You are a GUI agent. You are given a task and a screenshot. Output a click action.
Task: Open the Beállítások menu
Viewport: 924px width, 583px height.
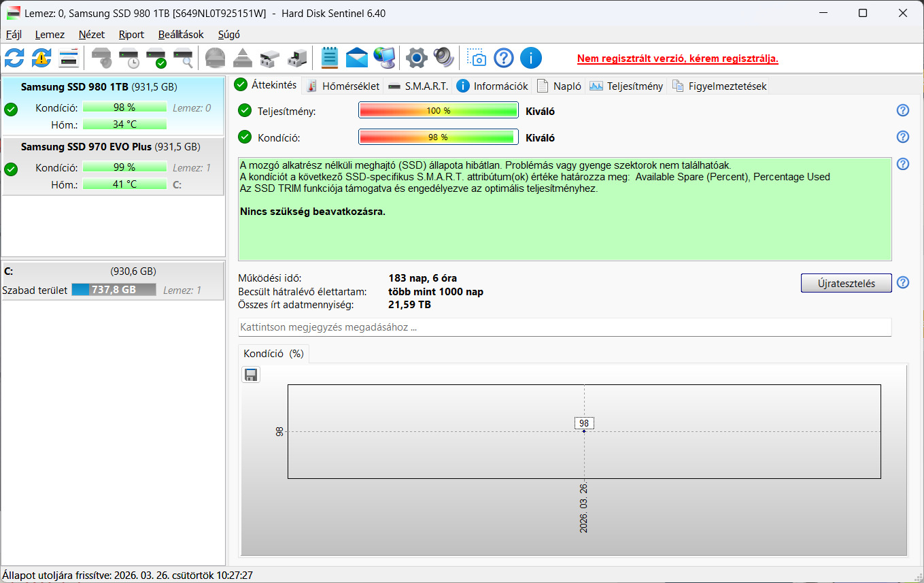click(181, 35)
